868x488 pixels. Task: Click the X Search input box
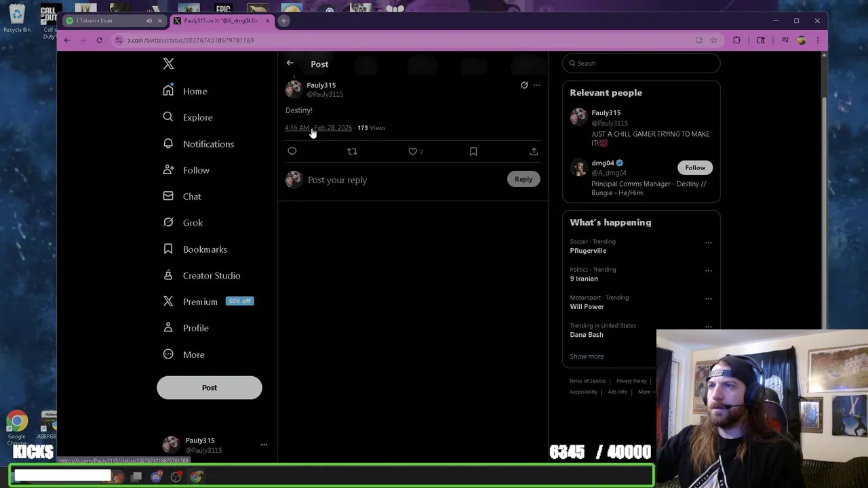click(x=642, y=63)
